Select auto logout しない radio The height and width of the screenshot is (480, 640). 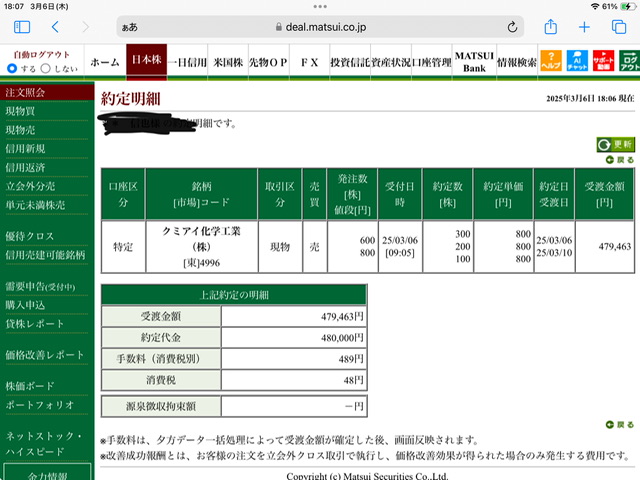point(46,69)
